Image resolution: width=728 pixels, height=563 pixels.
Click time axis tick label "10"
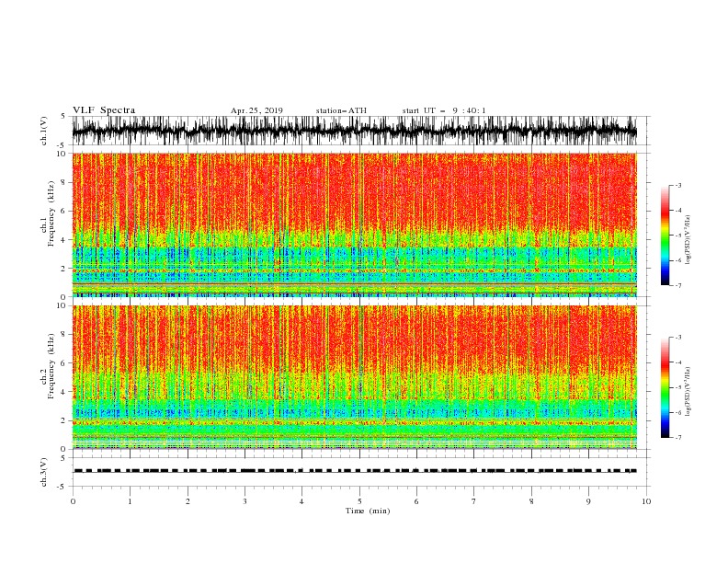tap(646, 501)
